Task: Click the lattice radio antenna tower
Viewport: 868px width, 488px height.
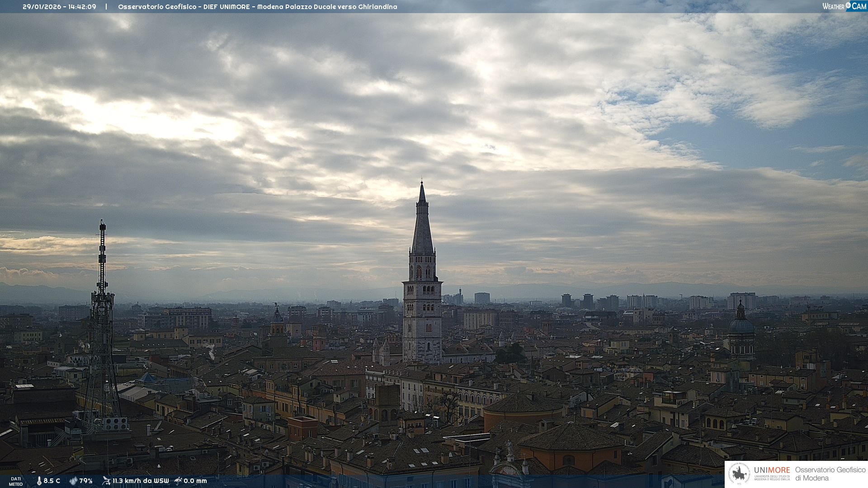Action: [102, 316]
